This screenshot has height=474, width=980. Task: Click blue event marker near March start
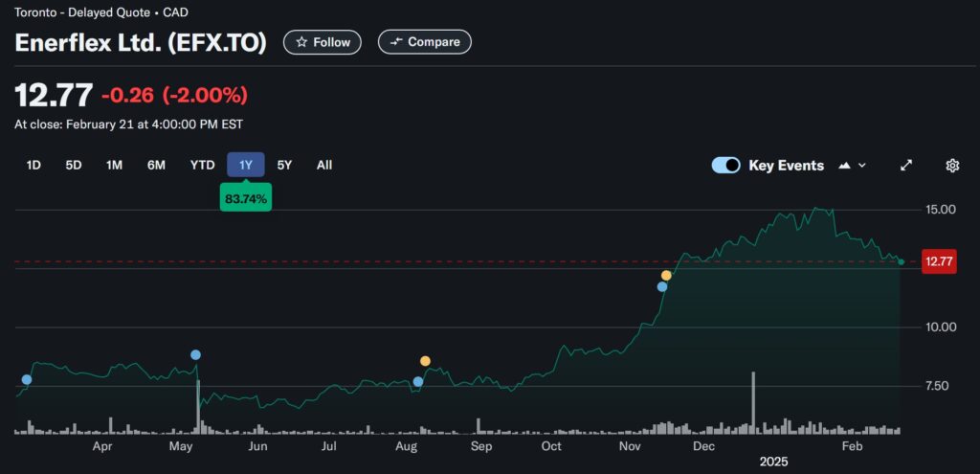[26, 380]
